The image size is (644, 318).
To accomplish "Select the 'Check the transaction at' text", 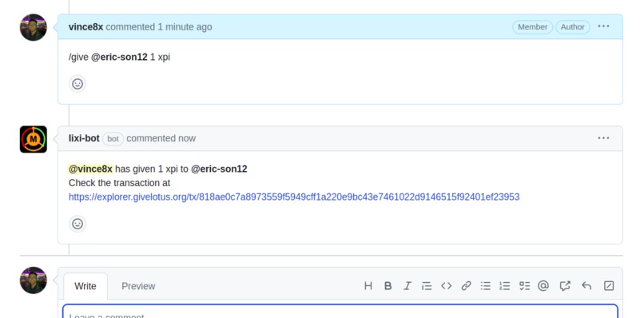I will [120, 183].
